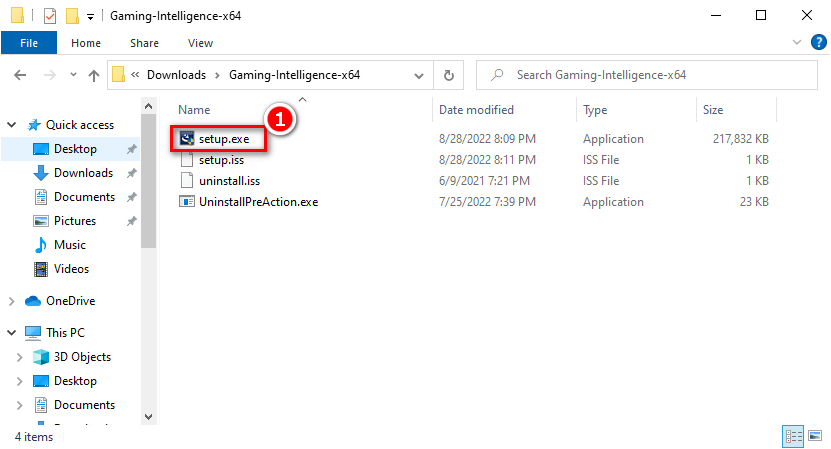Switch to large thumbnails view

[x=815, y=436]
